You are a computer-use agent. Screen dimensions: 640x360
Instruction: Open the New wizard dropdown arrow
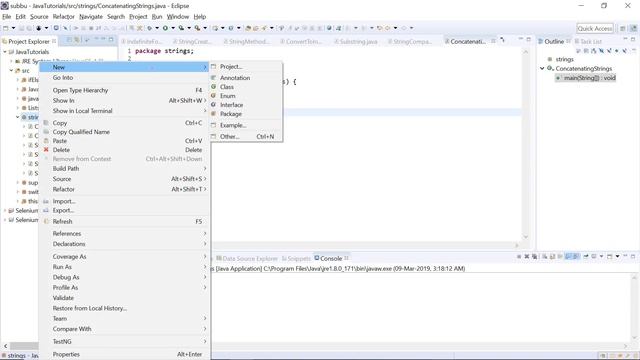point(13,28)
